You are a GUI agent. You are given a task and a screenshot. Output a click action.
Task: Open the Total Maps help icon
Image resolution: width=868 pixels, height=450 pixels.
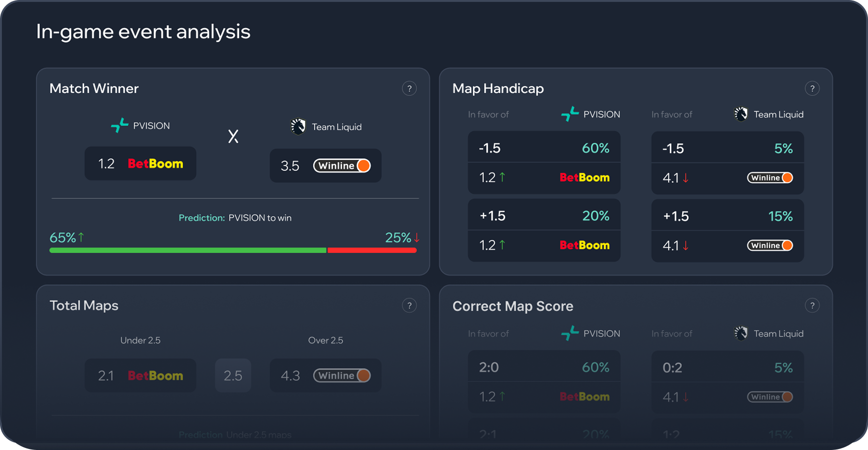tap(409, 306)
